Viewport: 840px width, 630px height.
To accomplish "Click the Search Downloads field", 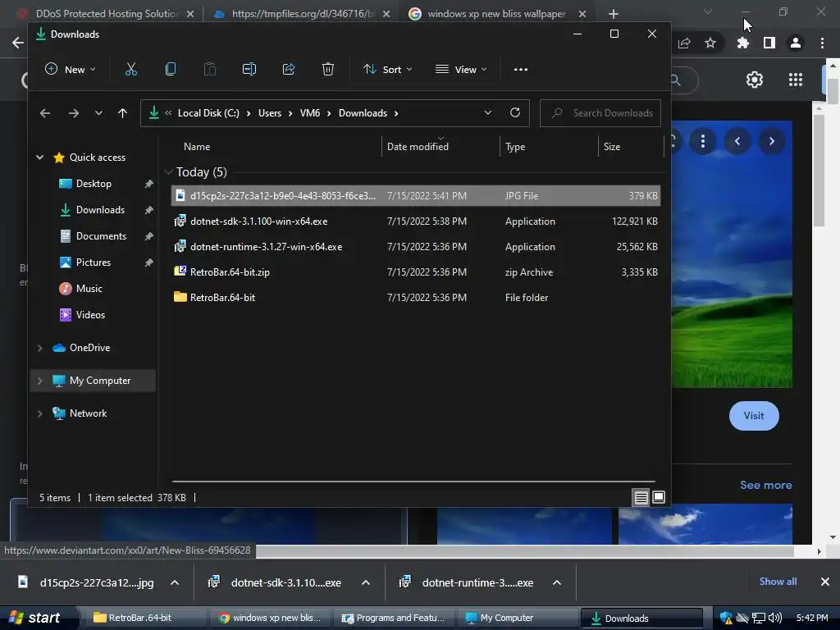I will 600,113.
